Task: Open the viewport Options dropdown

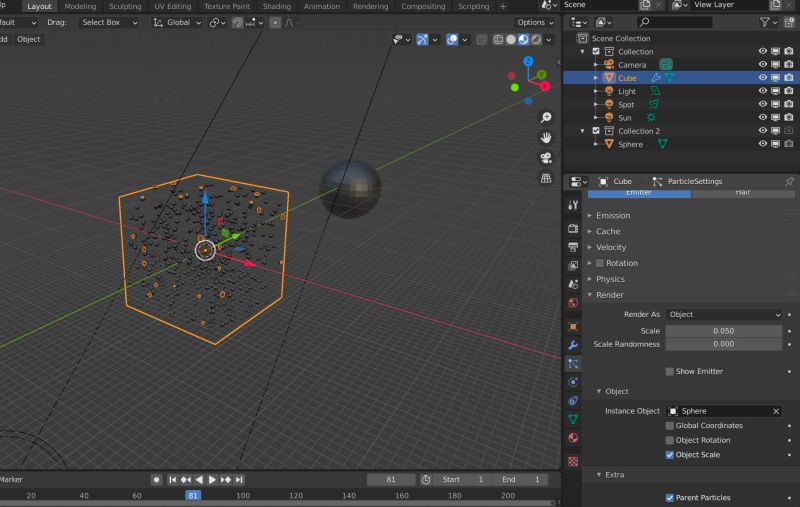Action: click(x=535, y=22)
